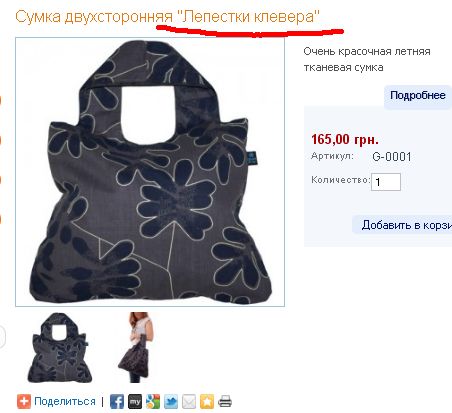
Task: Open the large bag product image
Action: point(150,172)
